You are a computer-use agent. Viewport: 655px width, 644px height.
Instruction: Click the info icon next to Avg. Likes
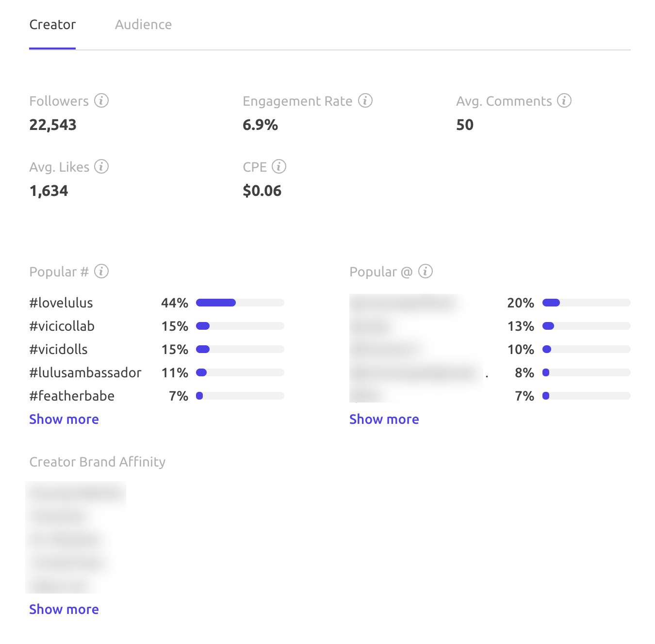point(101,166)
